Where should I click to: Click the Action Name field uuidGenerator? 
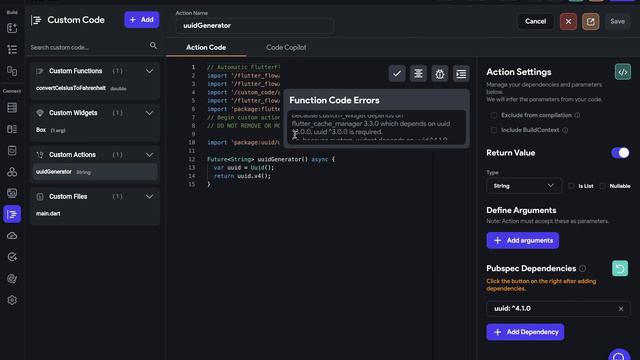(255, 26)
